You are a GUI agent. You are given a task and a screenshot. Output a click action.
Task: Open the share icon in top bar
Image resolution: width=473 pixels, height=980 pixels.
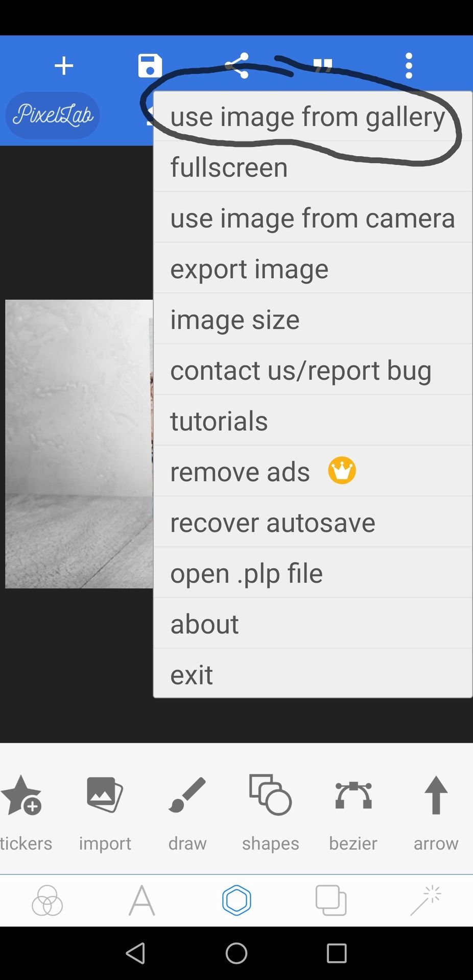point(237,66)
